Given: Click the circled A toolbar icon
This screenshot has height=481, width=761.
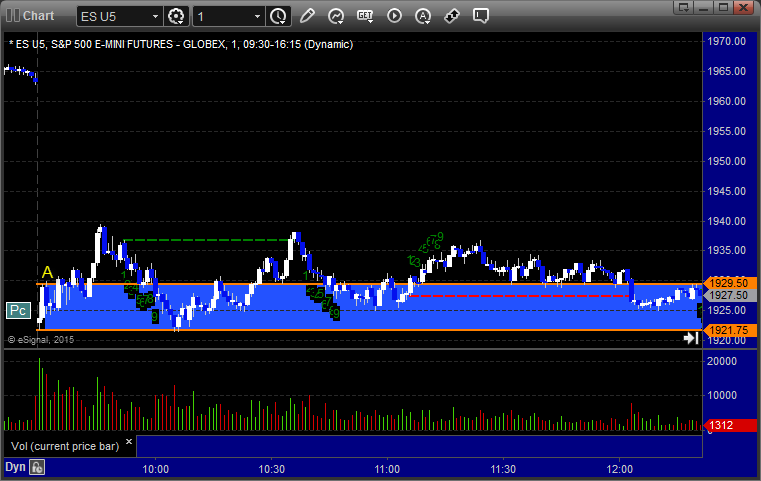Looking at the screenshot, I should pyautogui.click(x=423, y=16).
